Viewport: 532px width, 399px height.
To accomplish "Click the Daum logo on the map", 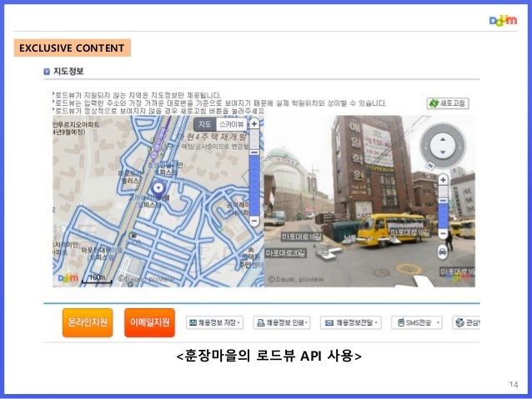I will (68, 278).
